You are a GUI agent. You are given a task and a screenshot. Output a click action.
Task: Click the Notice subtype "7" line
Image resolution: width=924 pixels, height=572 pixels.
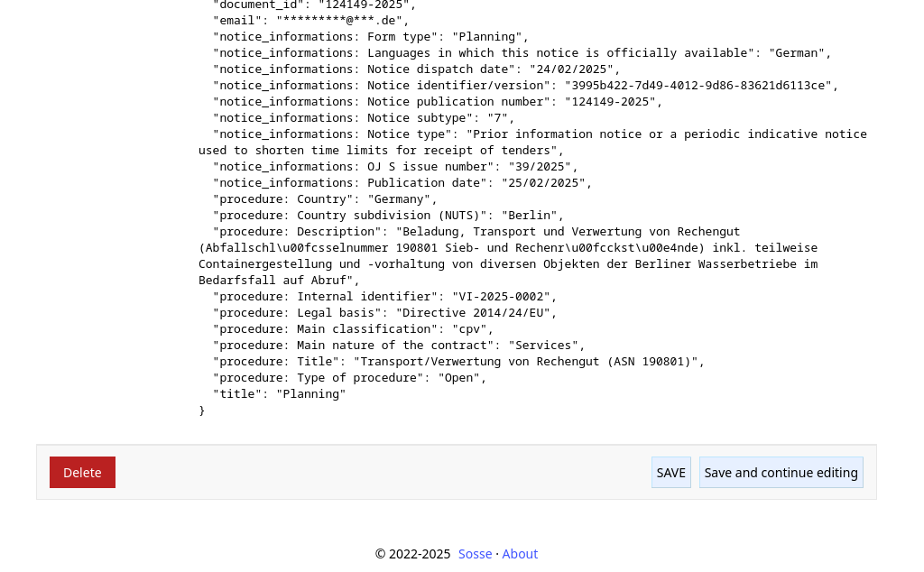click(x=364, y=118)
